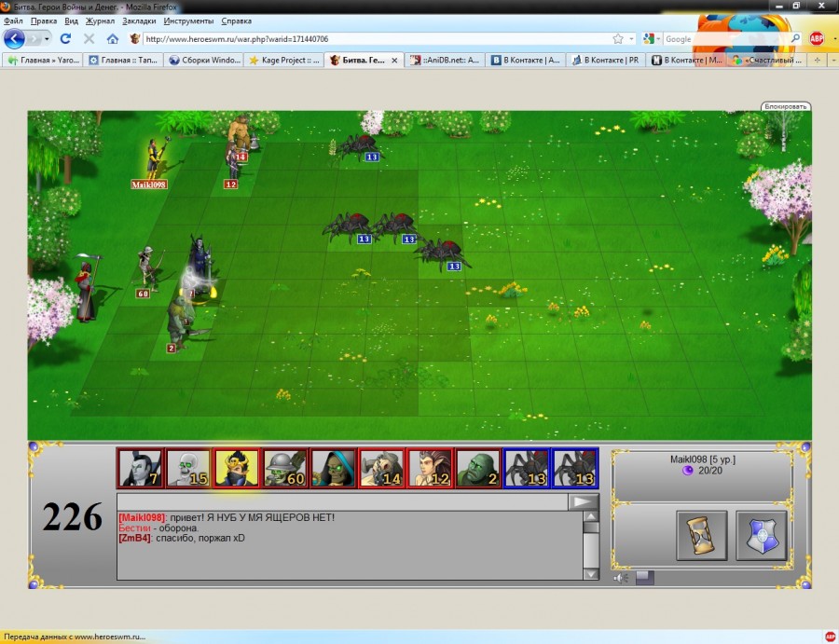Select the green ogre portrait numbered 2

click(477, 469)
